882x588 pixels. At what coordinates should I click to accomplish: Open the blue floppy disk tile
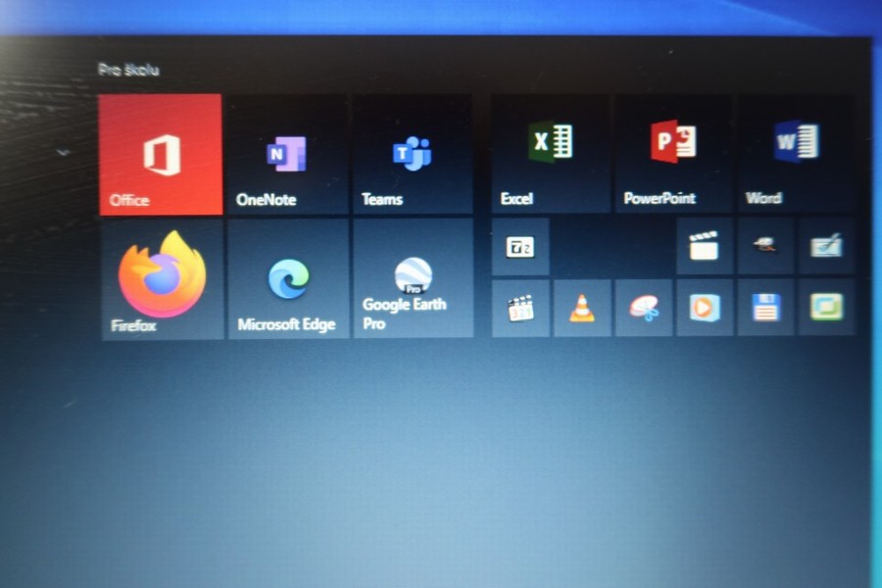pyautogui.click(x=765, y=308)
